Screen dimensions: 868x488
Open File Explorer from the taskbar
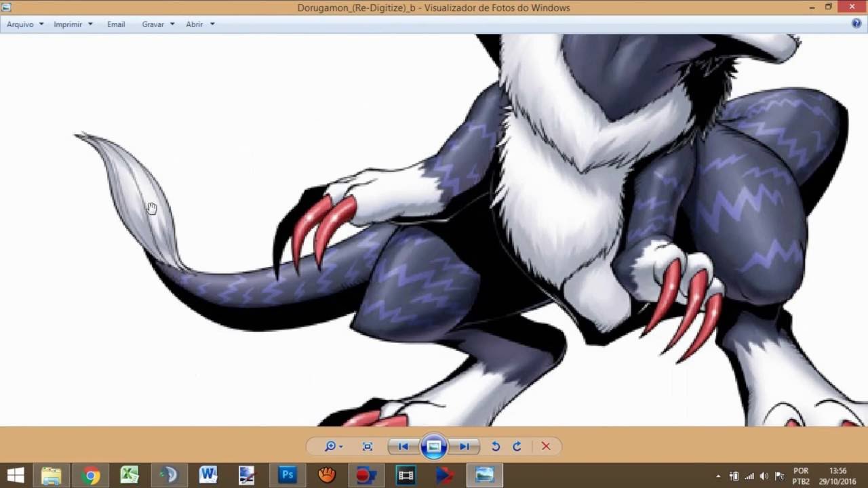[x=52, y=475]
